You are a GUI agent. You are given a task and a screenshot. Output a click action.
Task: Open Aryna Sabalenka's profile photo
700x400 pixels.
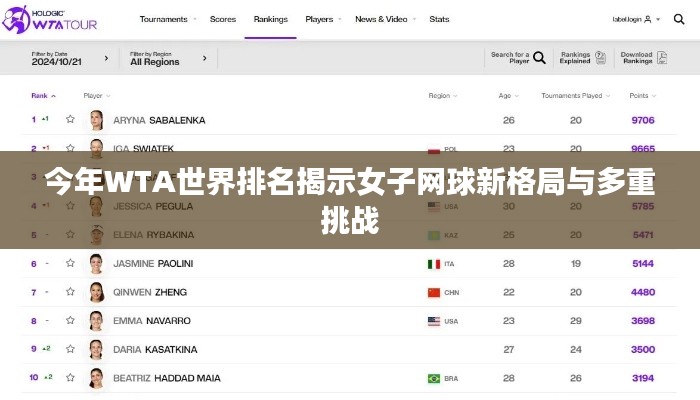tap(96, 120)
